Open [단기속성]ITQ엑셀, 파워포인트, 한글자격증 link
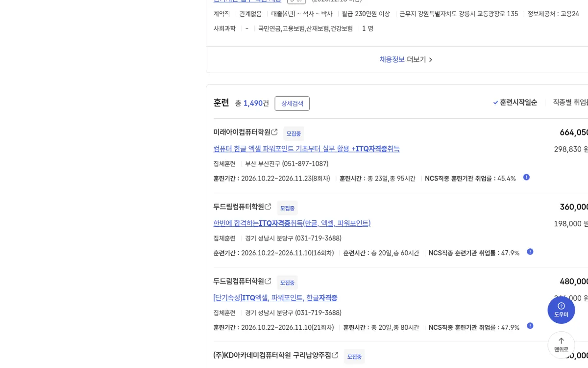 [x=275, y=298]
